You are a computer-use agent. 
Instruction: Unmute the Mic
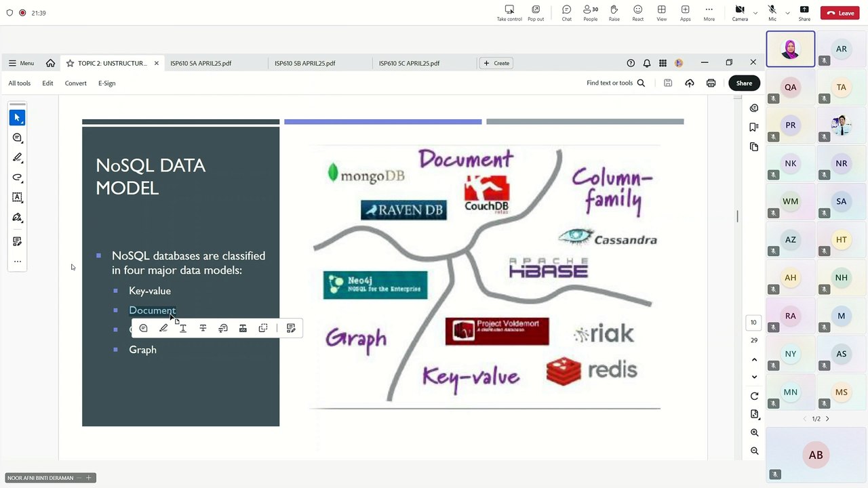click(772, 12)
